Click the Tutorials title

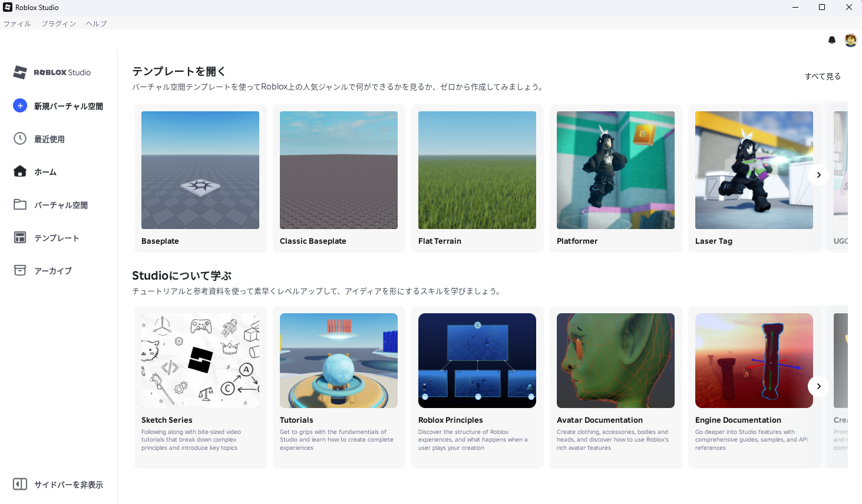[296, 420]
